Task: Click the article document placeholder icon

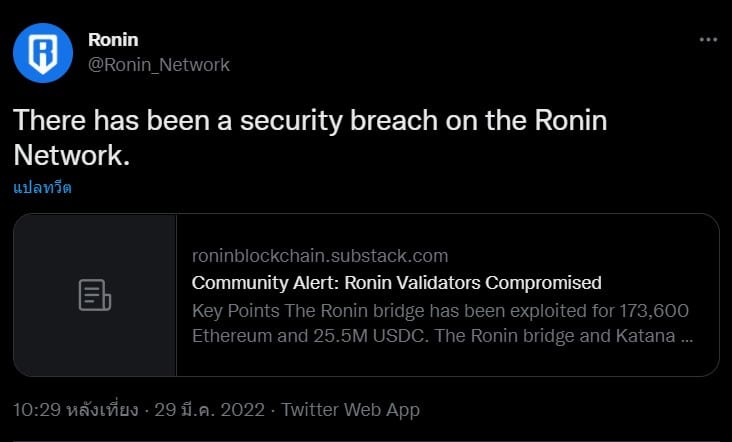Action: click(x=95, y=295)
